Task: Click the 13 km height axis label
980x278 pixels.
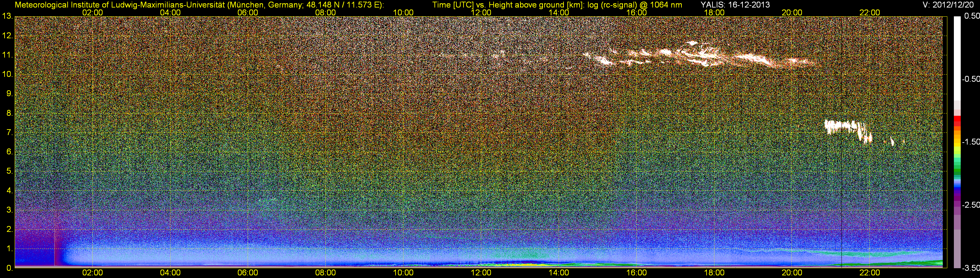Action: [x=7, y=16]
